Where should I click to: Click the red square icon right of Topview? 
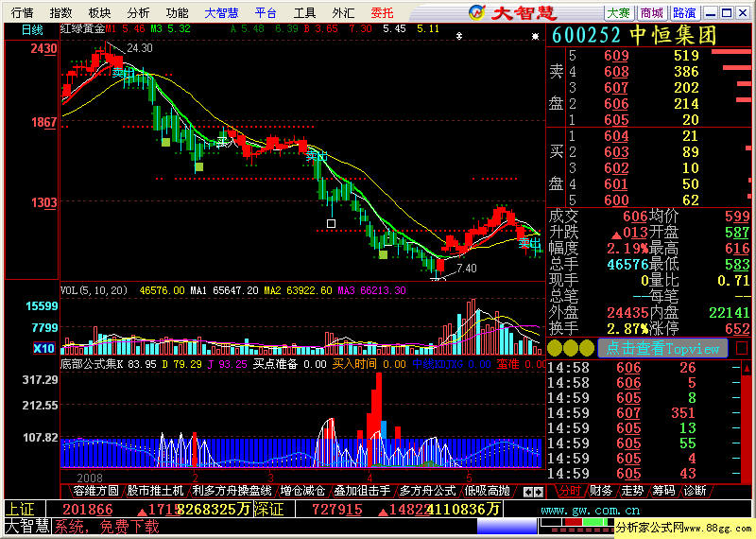(x=742, y=348)
